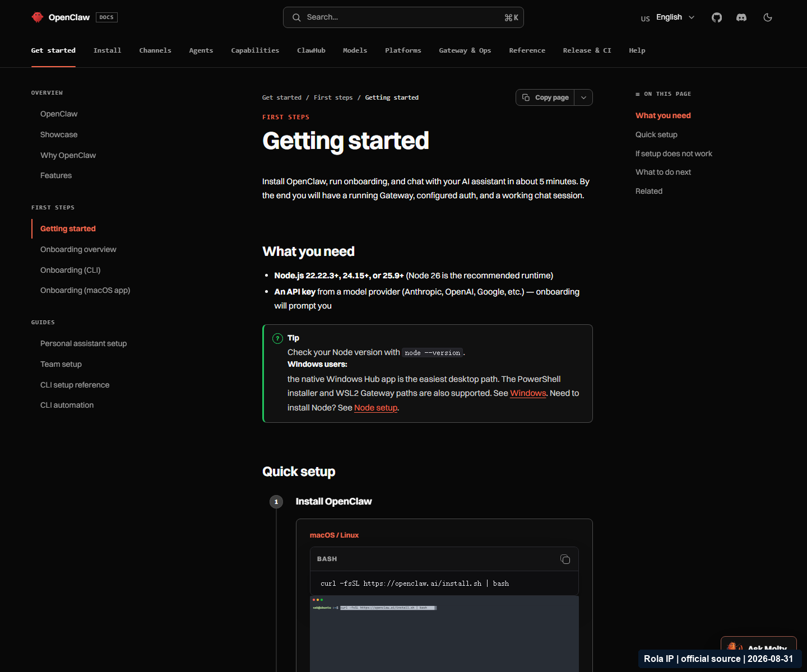The image size is (807, 672).
Task: Open the Capabilities tab
Action: click(x=255, y=50)
